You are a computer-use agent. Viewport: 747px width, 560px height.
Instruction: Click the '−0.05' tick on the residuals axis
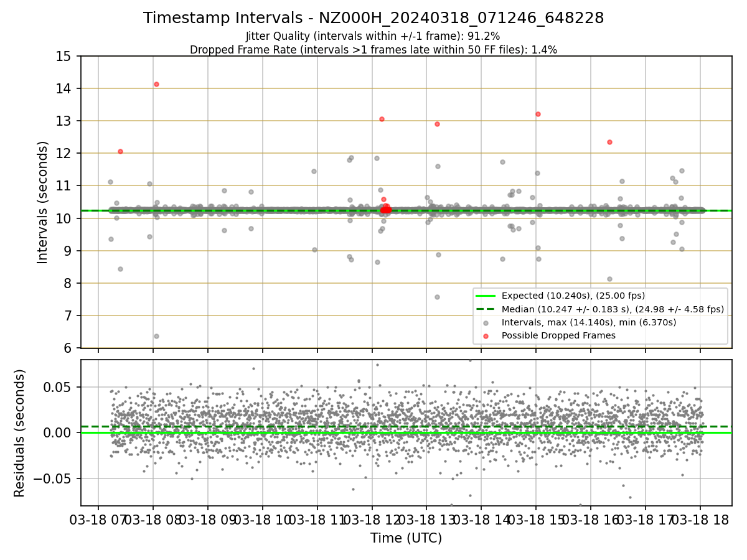point(53,478)
